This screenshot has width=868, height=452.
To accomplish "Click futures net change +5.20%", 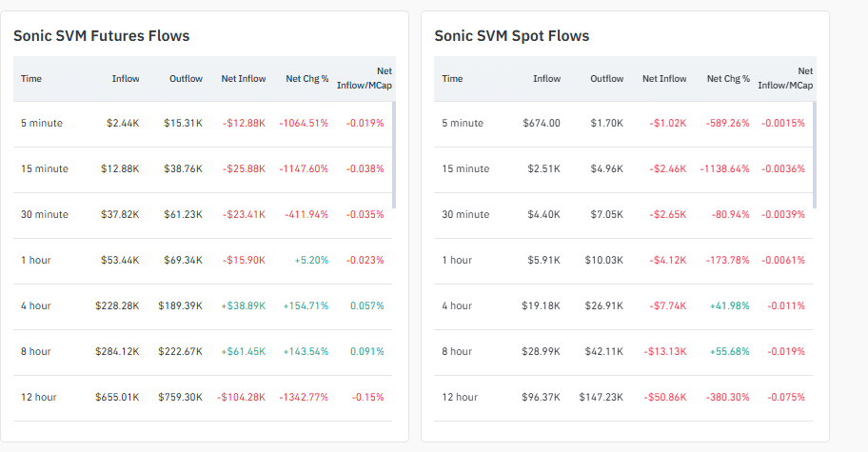I will (x=311, y=260).
